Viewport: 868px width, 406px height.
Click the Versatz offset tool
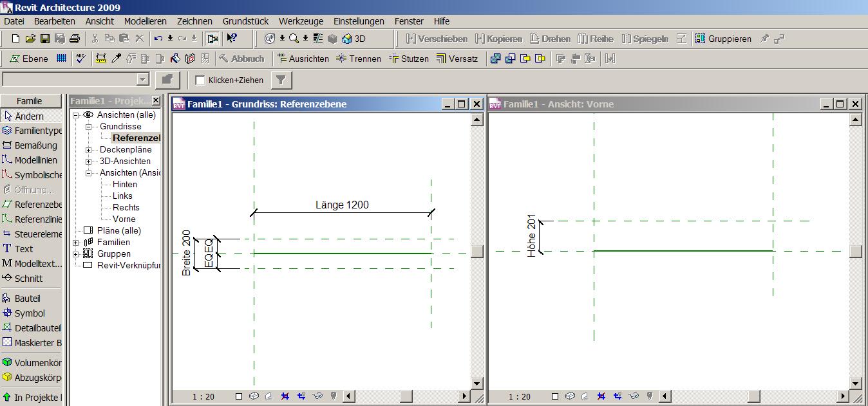457,59
